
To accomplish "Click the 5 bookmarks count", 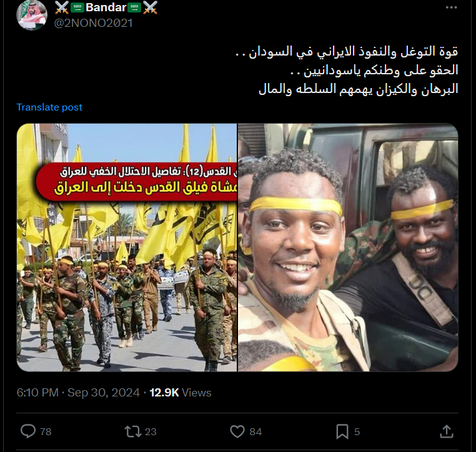I will coord(357,431).
